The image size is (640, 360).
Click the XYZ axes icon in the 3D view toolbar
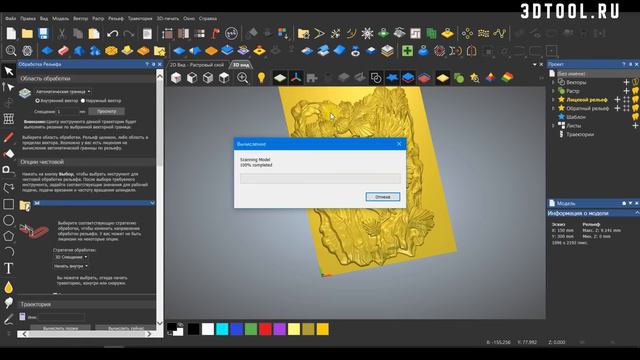click(296, 78)
